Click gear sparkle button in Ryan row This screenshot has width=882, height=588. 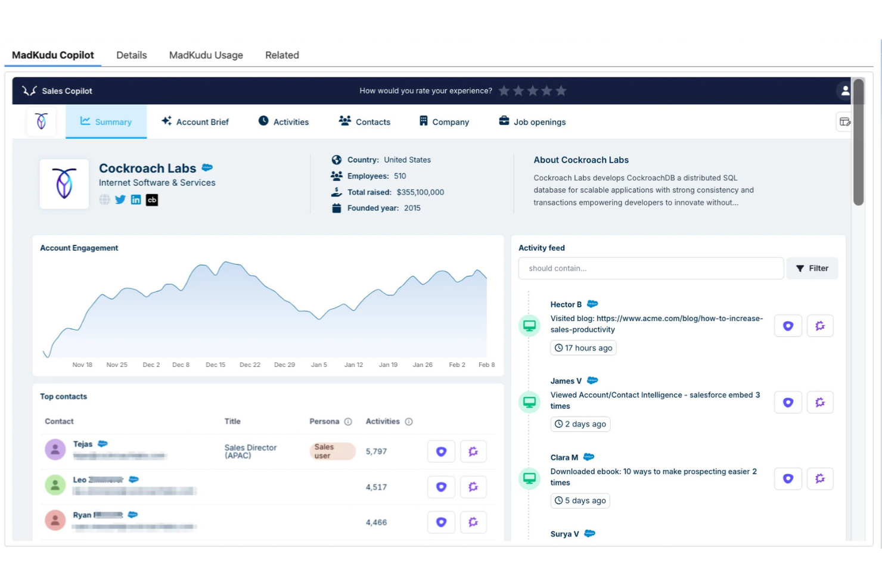tap(473, 522)
